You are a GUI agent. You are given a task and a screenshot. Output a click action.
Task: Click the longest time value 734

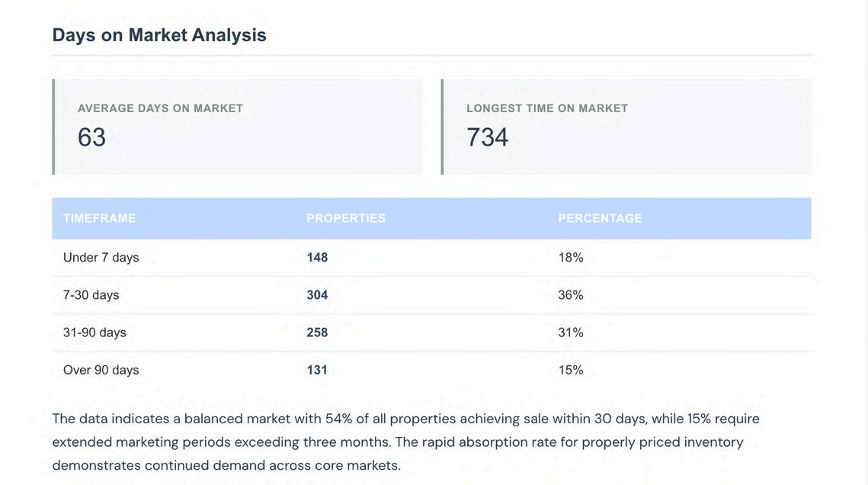pyautogui.click(x=487, y=137)
